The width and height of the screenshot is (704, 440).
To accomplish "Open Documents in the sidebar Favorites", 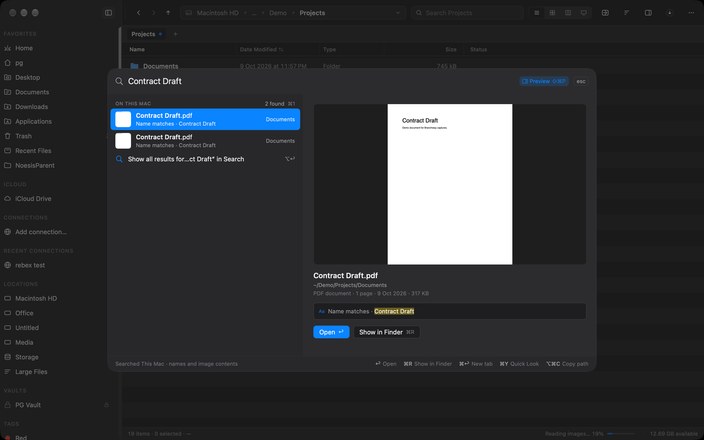I will 32,92.
